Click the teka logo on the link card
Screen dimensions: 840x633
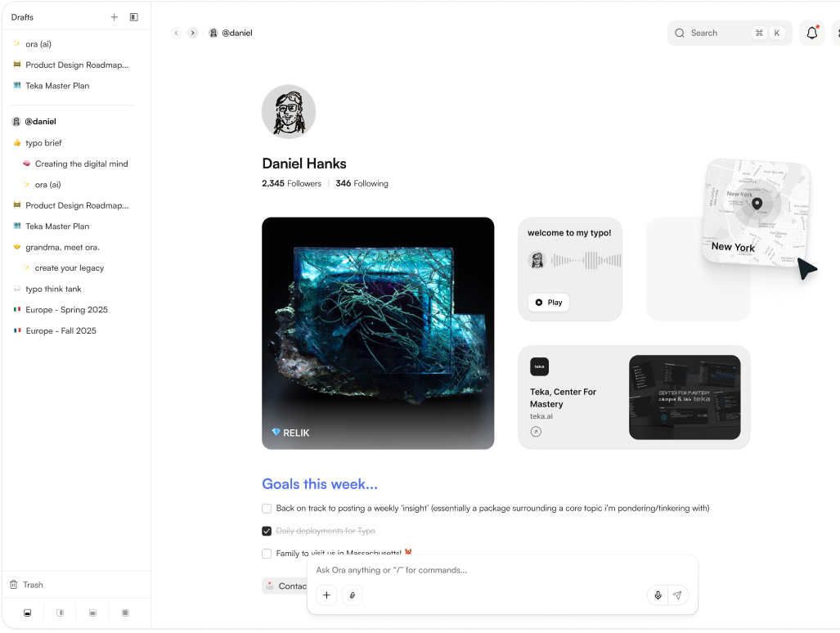click(540, 367)
